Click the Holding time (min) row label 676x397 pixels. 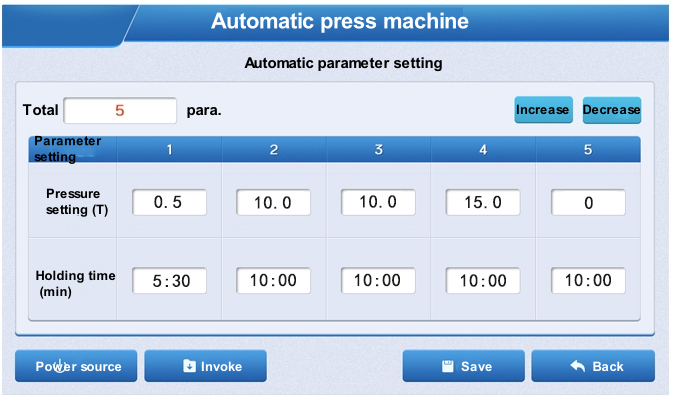coord(75,284)
